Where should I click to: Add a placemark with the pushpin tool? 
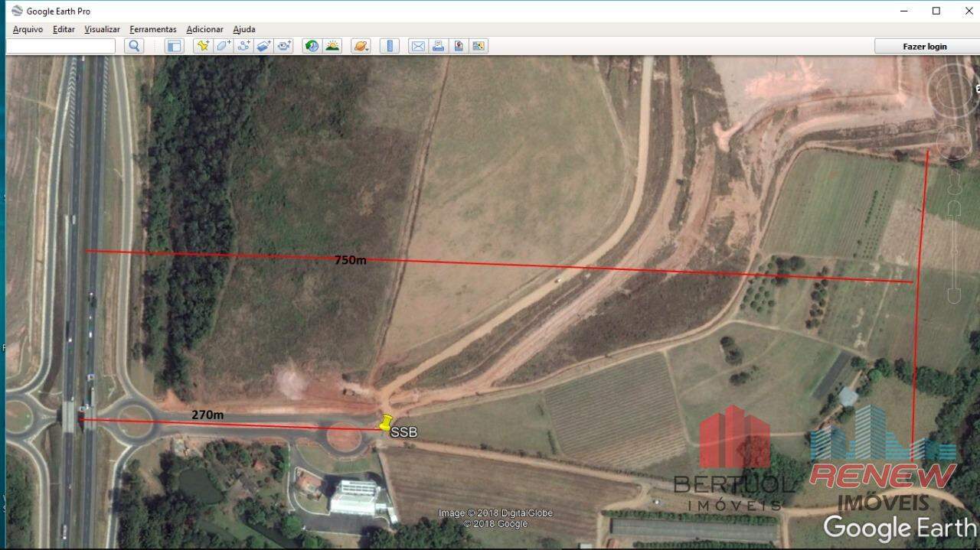(x=203, y=46)
